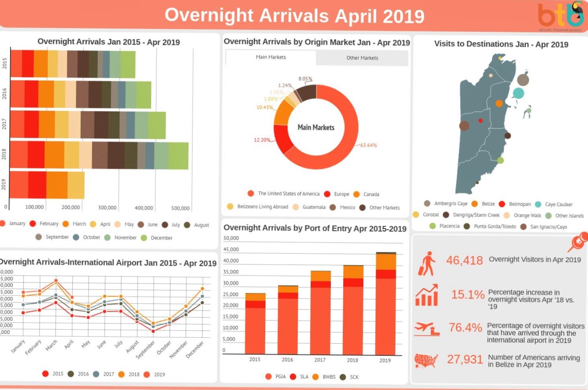The width and height of the screenshot is (588, 390).
Task: Click the December legend color swatch
Action: (144, 238)
